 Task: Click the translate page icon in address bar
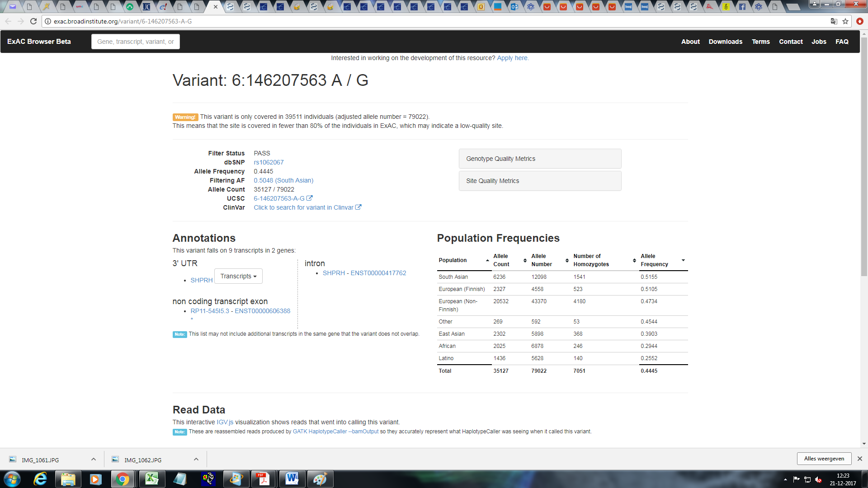click(834, 21)
